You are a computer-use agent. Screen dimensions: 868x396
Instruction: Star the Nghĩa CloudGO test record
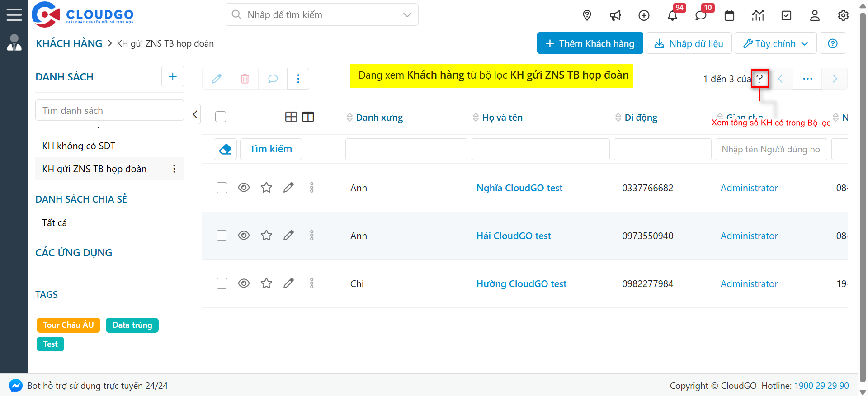[x=266, y=188]
